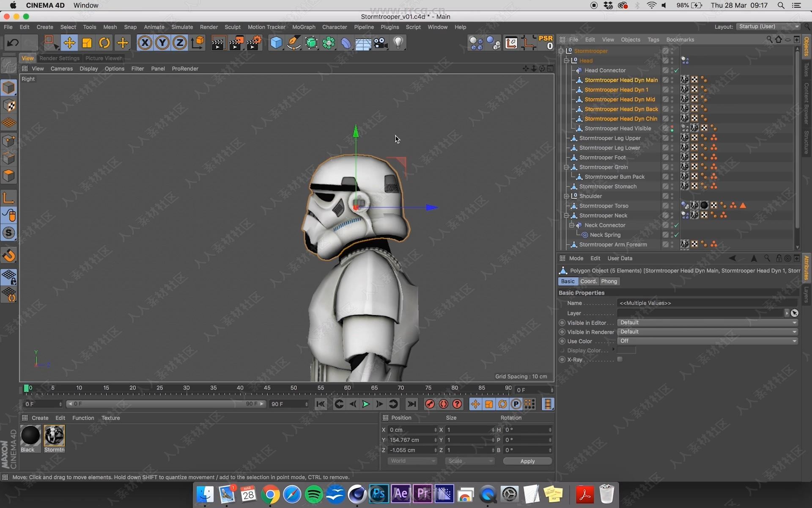
Task: Click the Spline pen tool icon
Action: click(294, 43)
